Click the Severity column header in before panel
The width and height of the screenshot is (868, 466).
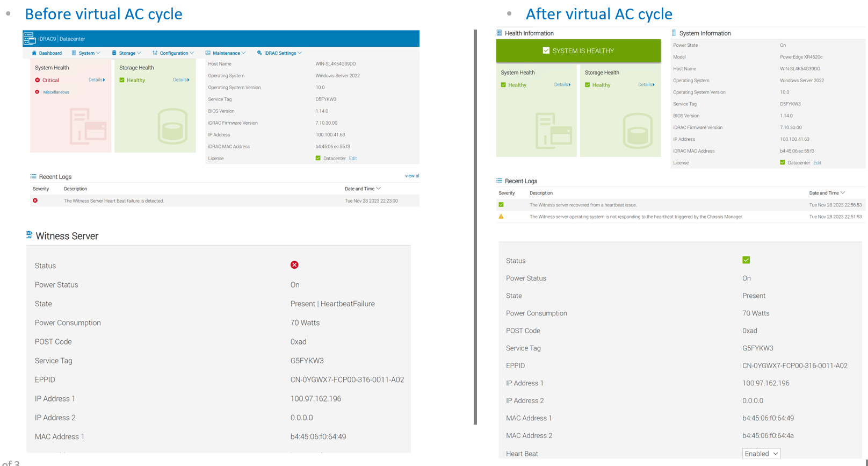(x=41, y=189)
